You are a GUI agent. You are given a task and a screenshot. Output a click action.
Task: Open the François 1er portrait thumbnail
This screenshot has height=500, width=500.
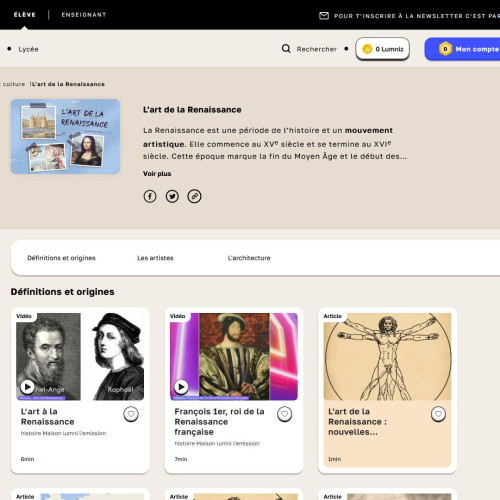(234, 356)
